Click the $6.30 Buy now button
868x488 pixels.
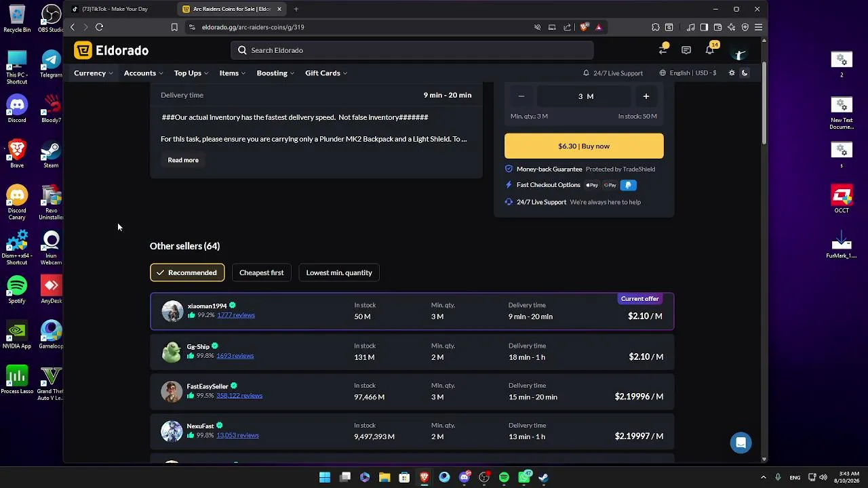584,146
